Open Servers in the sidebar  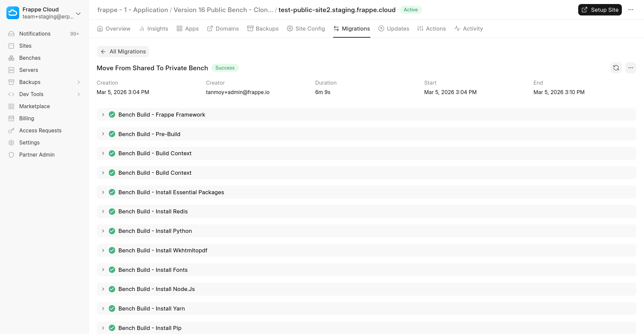click(x=29, y=70)
